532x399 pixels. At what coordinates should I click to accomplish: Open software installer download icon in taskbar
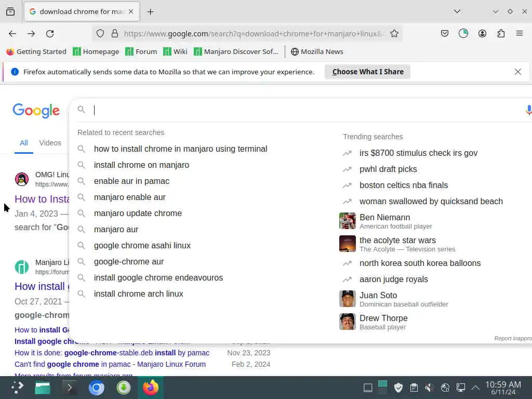(124, 388)
